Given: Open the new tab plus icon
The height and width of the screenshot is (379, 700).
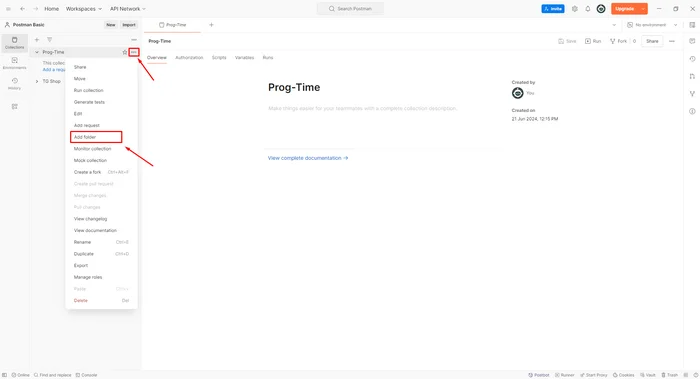Looking at the screenshot, I should (x=211, y=25).
